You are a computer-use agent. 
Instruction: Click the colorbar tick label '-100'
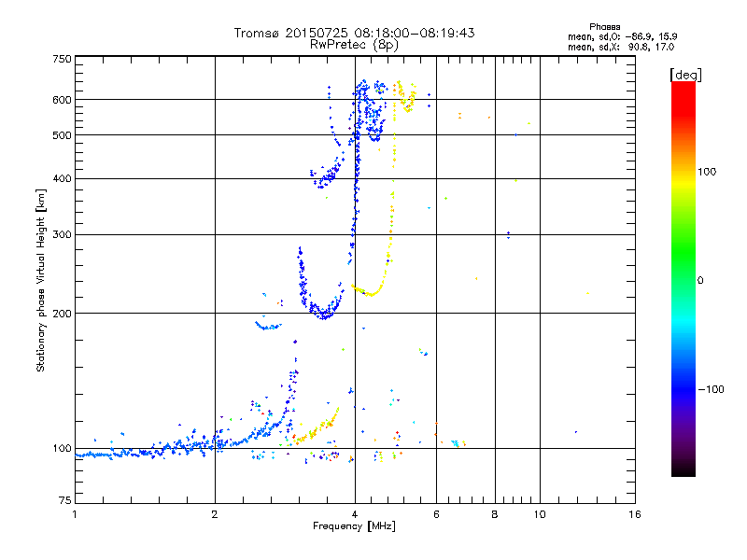click(711, 389)
